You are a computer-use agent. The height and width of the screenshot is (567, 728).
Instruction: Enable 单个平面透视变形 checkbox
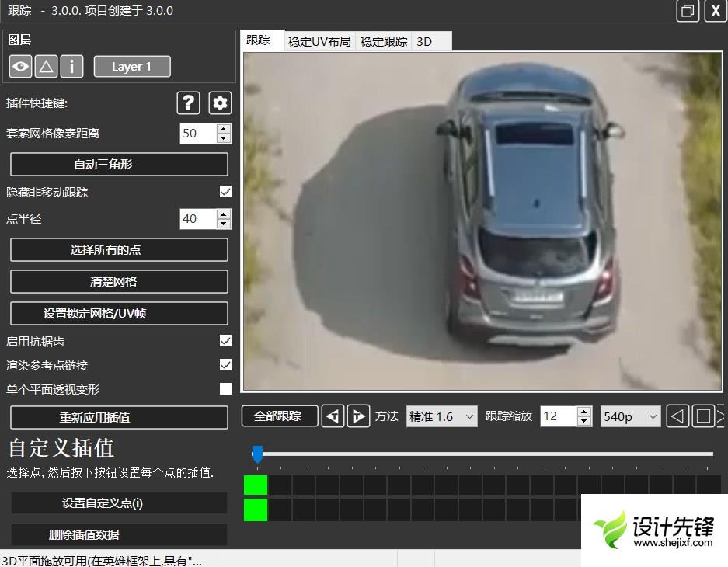pyautogui.click(x=225, y=389)
